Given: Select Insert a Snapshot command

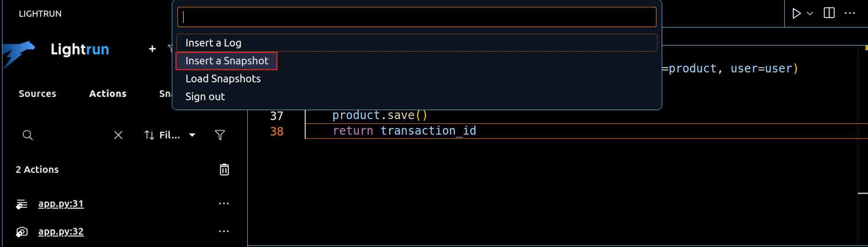Looking at the screenshot, I should [227, 61].
